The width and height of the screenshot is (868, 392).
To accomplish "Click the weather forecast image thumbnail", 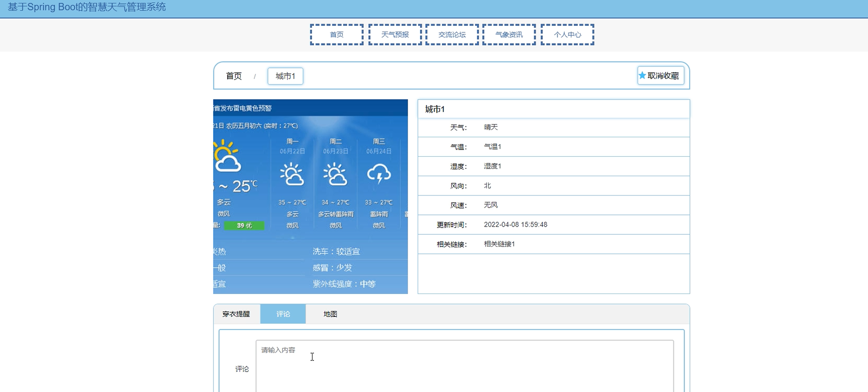I will tap(311, 196).
